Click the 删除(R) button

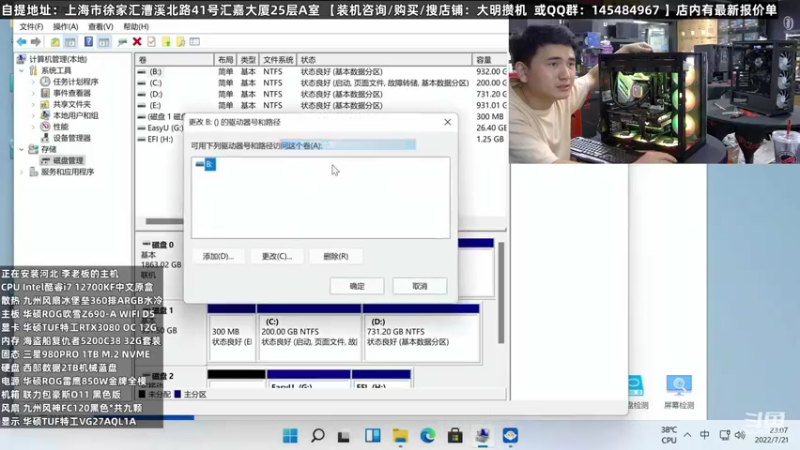(x=336, y=256)
